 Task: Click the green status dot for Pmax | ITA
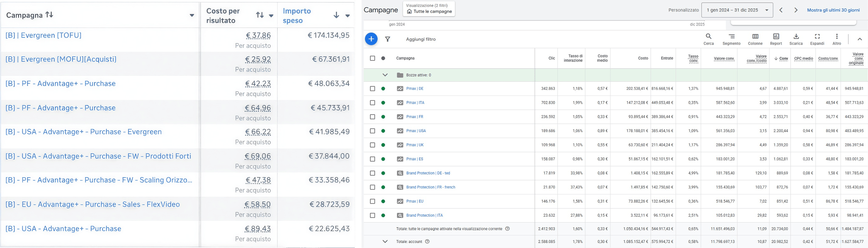tap(383, 103)
